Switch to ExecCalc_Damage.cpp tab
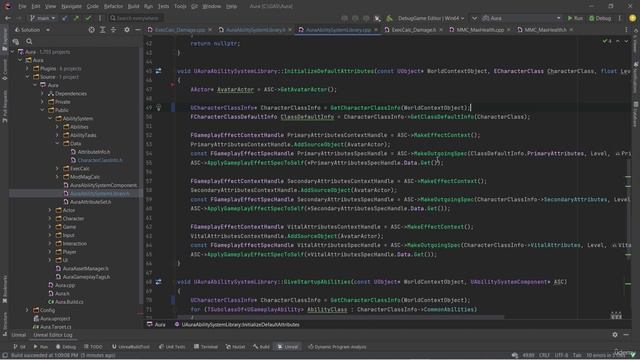Screen dimensions: 640x360 coord(180,30)
